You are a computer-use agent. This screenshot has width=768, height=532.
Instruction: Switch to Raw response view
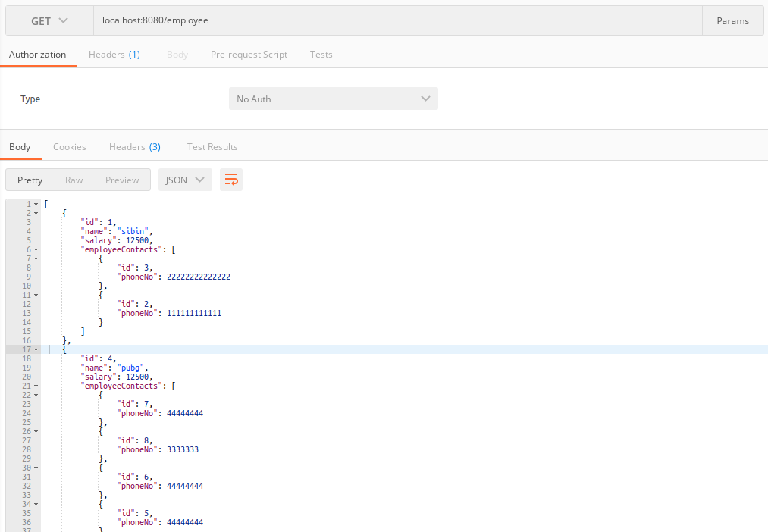click(74, 180)
